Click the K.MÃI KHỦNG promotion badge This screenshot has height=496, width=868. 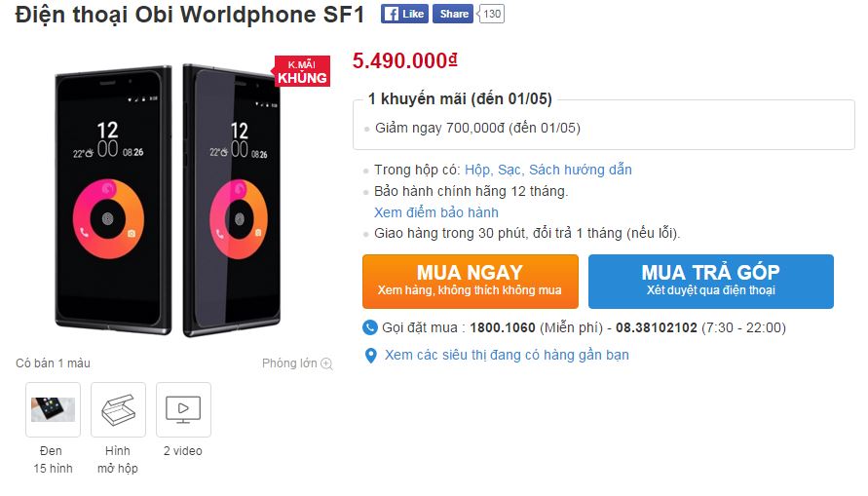coord(301,71)
